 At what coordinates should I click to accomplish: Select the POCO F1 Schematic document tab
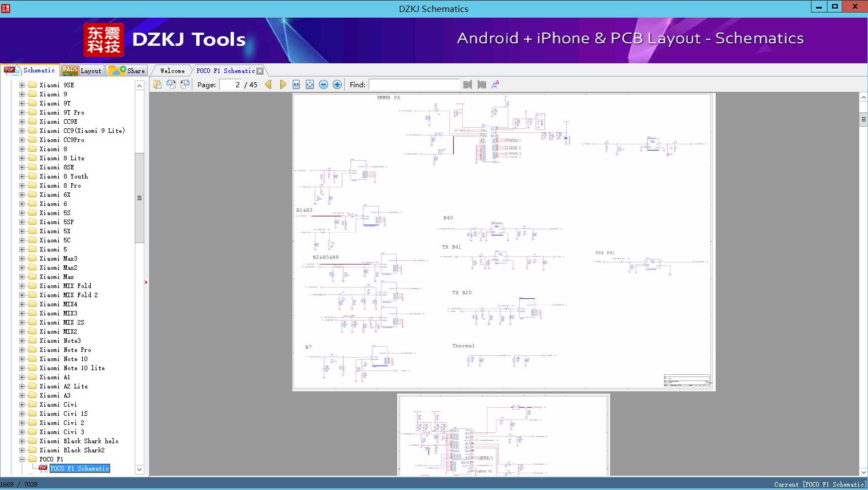coord(225,71)
